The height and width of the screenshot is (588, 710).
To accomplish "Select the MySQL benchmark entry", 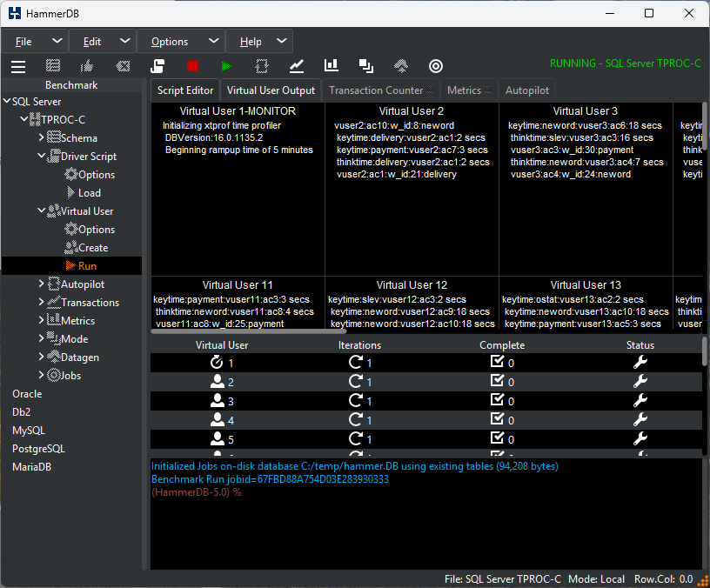I will pyautogui.click(x=29, y=431).
